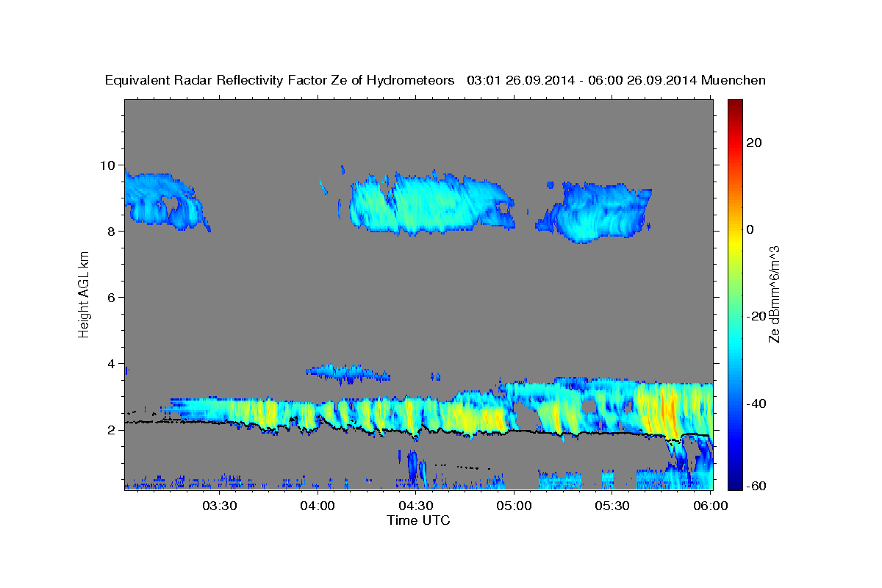The height and width of the screenshot is (588, 882).
Task: Click the height tick label '10'
Action: (109, 165)
